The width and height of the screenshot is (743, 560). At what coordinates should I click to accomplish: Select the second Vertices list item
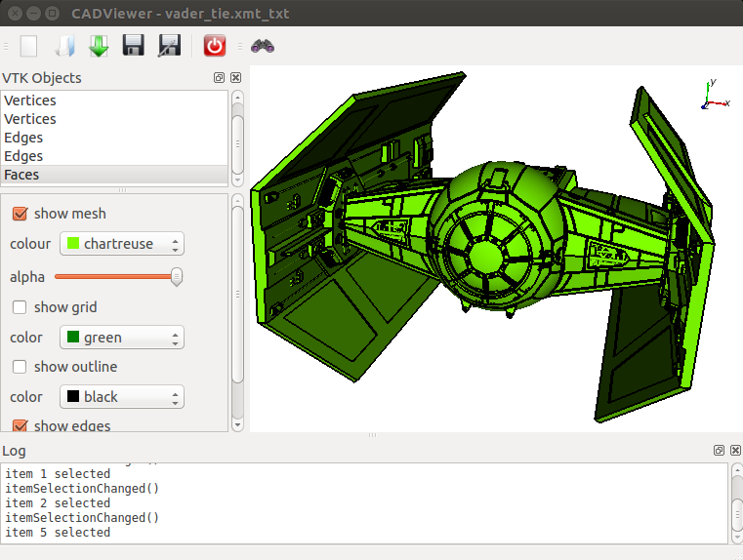pos(114,119)
